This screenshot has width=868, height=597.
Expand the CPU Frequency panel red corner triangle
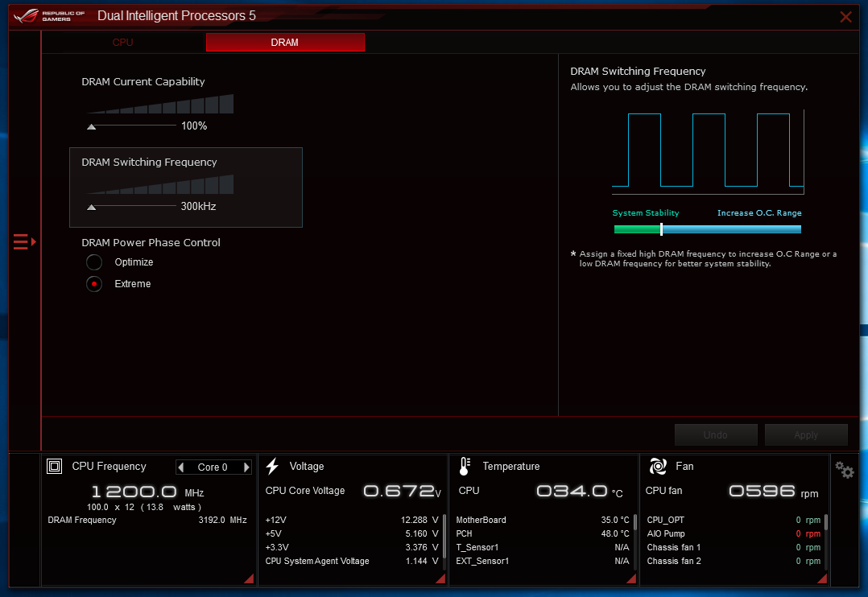249,578
